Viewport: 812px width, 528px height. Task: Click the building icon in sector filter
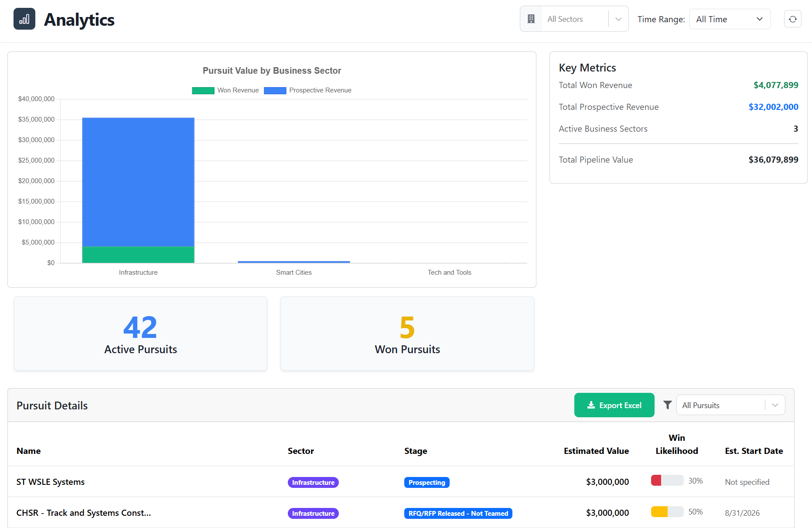click(x=531, y=19)
